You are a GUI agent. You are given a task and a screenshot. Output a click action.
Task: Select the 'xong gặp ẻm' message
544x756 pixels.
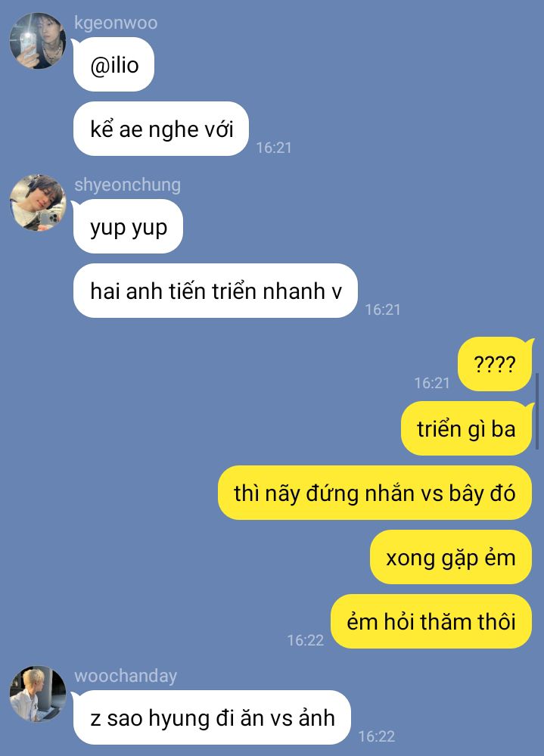click(x=451, y=558)
